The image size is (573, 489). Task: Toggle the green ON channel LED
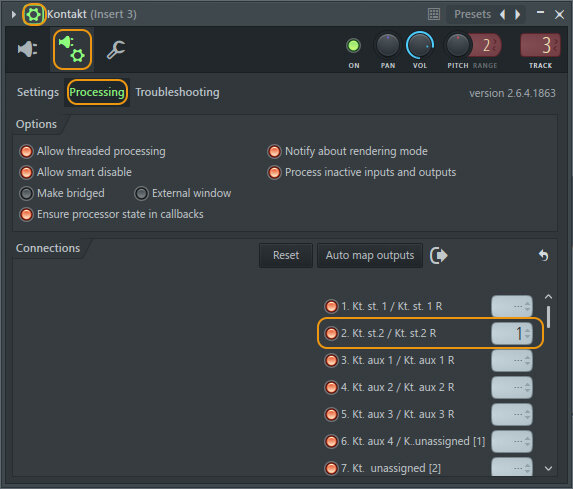click(353, 46)
